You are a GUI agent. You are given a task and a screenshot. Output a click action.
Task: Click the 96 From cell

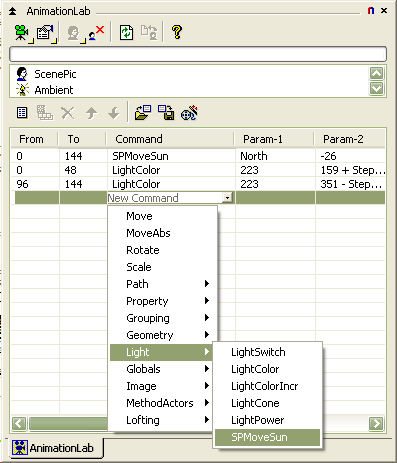tap(35, 184)
